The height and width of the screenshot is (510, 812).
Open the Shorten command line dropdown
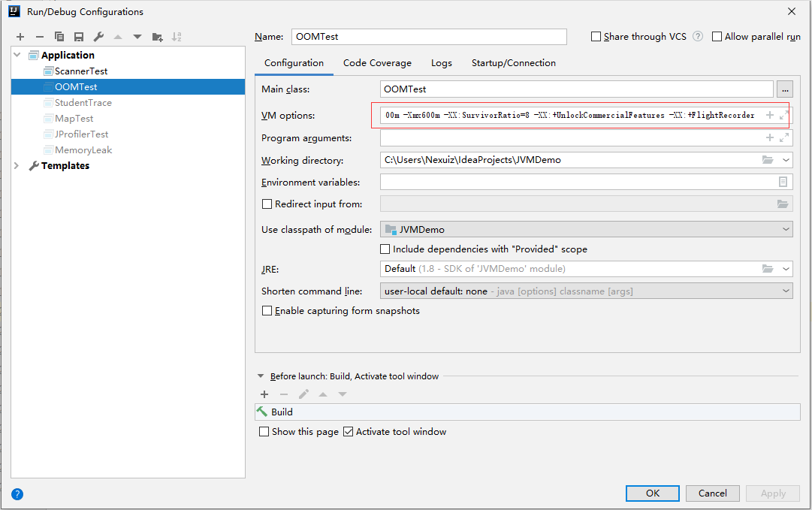tap(586, 291)
